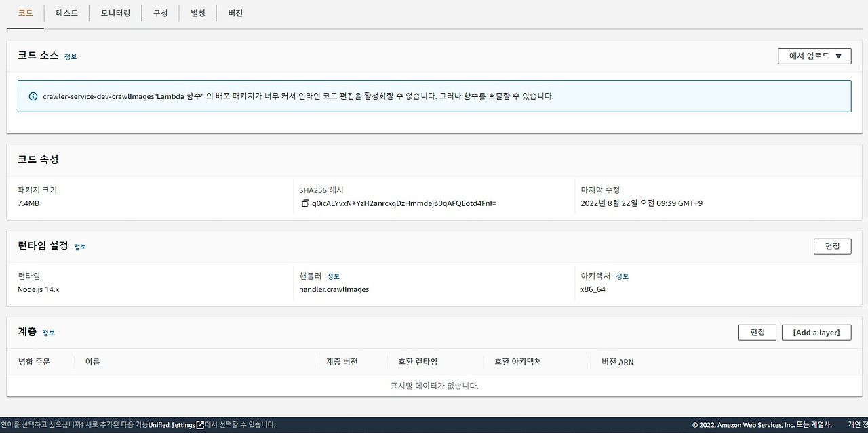Click the copy icon next to the SHA256 hash

pyautogui.click(x=305, y=203)
